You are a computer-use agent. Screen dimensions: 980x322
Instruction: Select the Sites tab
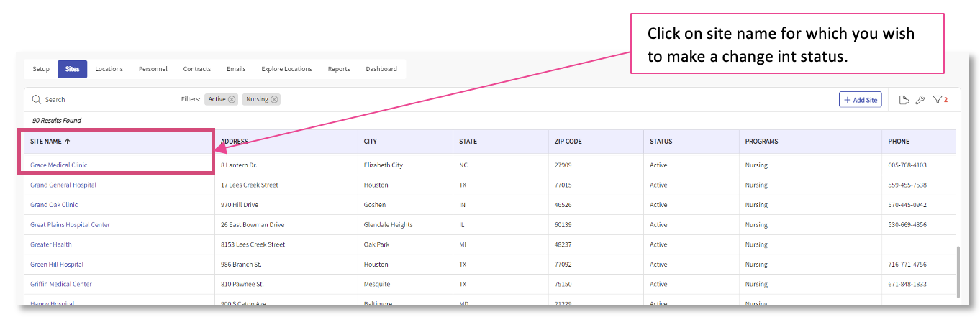click(73, 69)
